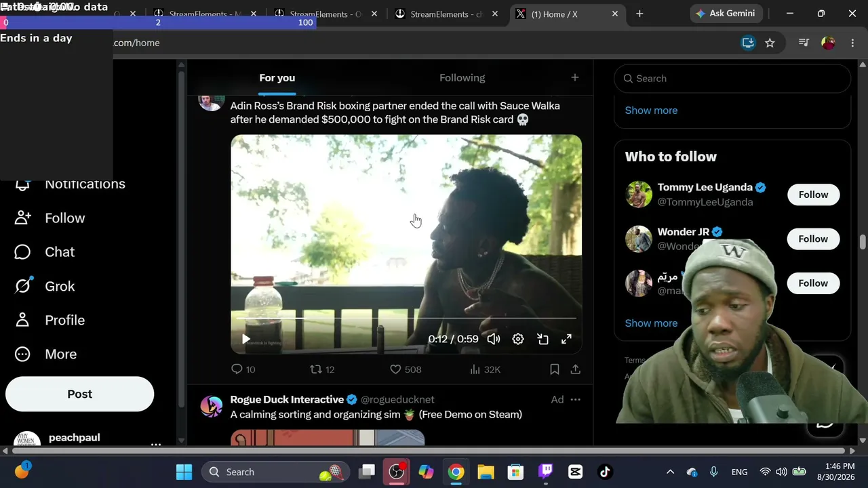
Task: Click the Windows taskbar Search box
Action: [x=276, y=472]
